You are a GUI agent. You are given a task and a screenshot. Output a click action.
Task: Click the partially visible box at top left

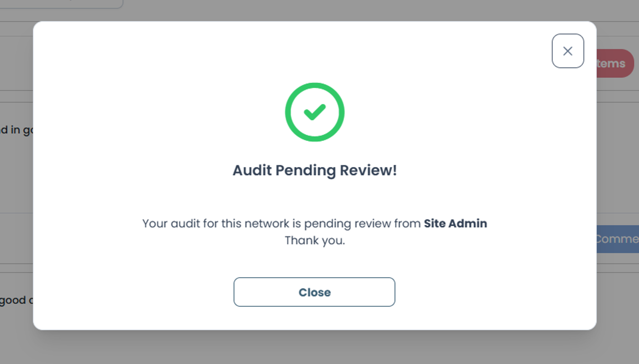tap(61, 4)
